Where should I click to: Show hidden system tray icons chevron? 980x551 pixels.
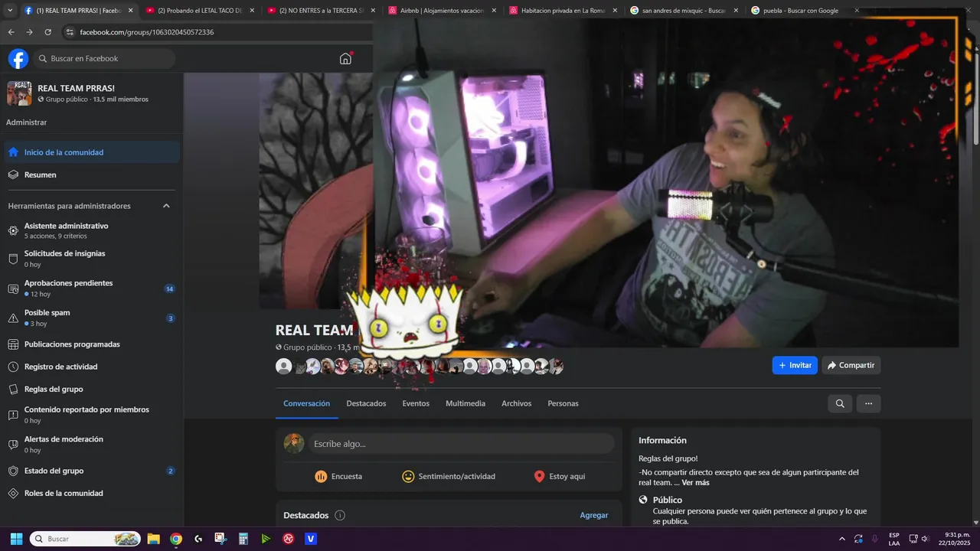pyautogui.click(x=842, y=539)
